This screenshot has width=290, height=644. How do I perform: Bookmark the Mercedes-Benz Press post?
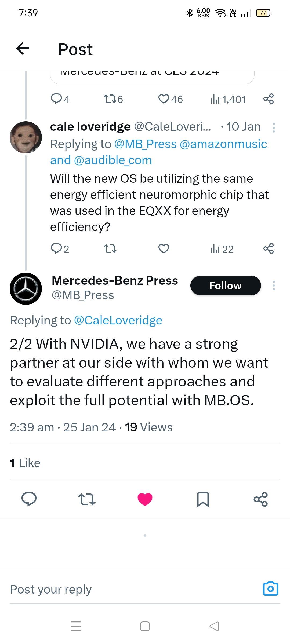[203, 499]
